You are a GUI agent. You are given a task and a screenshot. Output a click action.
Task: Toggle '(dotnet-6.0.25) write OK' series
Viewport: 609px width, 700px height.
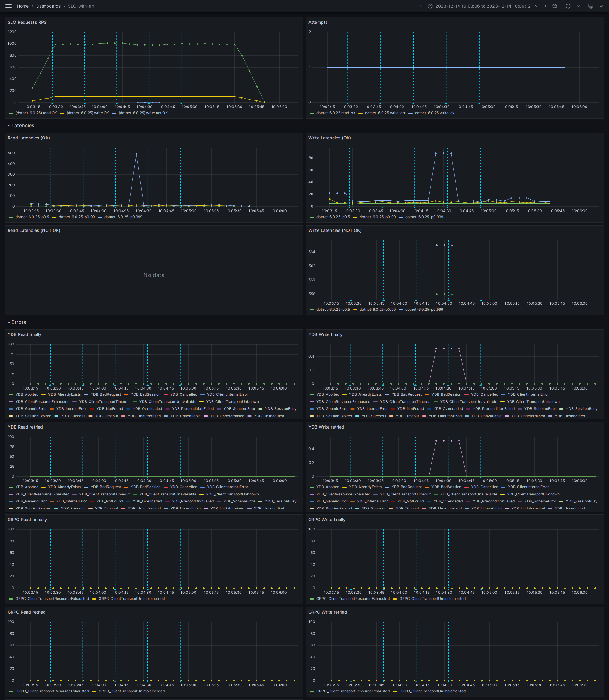[x=88, y=113]
